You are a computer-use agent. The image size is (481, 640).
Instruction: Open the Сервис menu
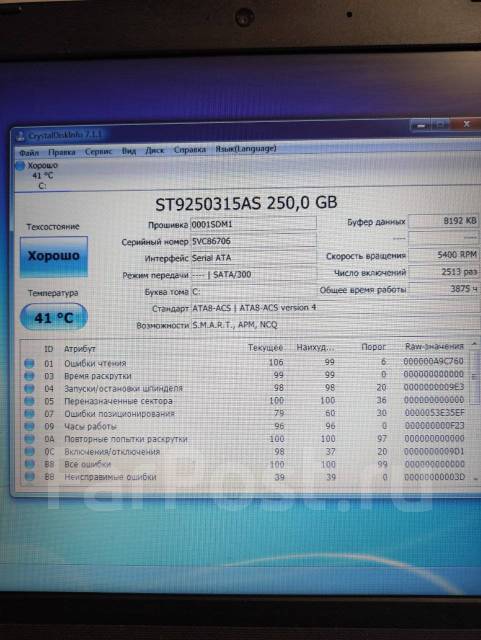pos(98,151)
